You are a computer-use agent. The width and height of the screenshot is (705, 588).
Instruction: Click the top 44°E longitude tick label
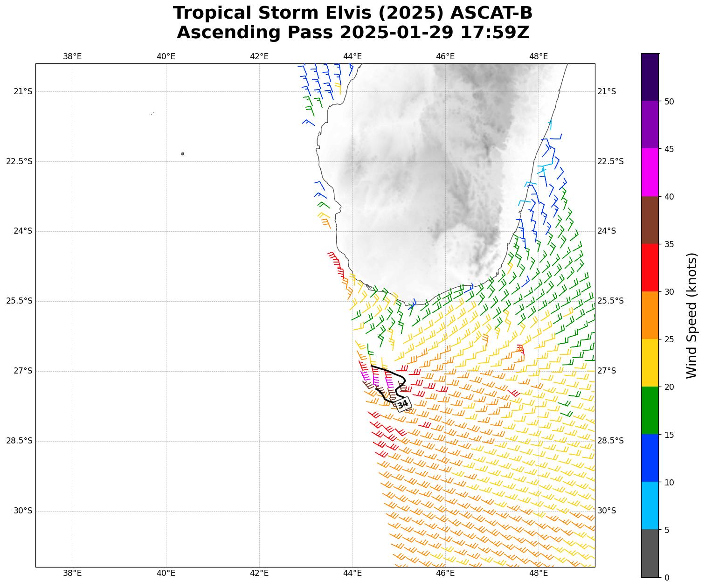352,56
